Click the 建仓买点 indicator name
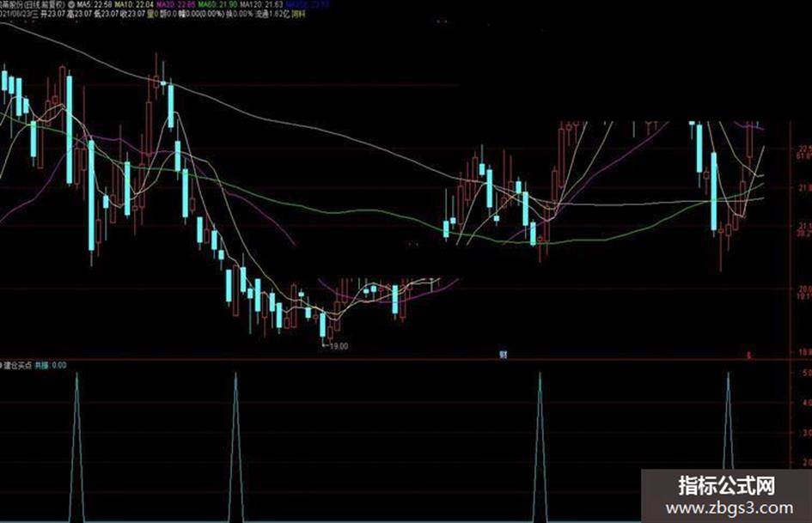 (x=18, y=365)
